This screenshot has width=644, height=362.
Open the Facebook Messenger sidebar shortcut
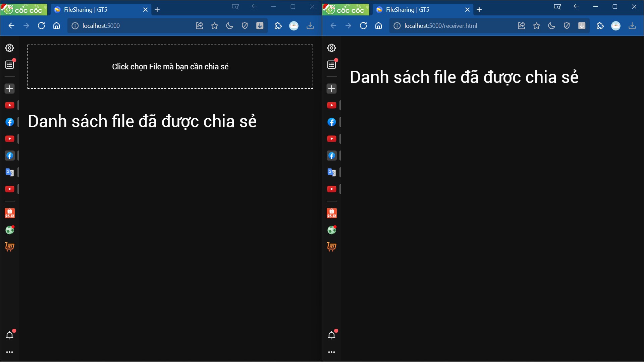pyautogui.click(x=10, y=122)
